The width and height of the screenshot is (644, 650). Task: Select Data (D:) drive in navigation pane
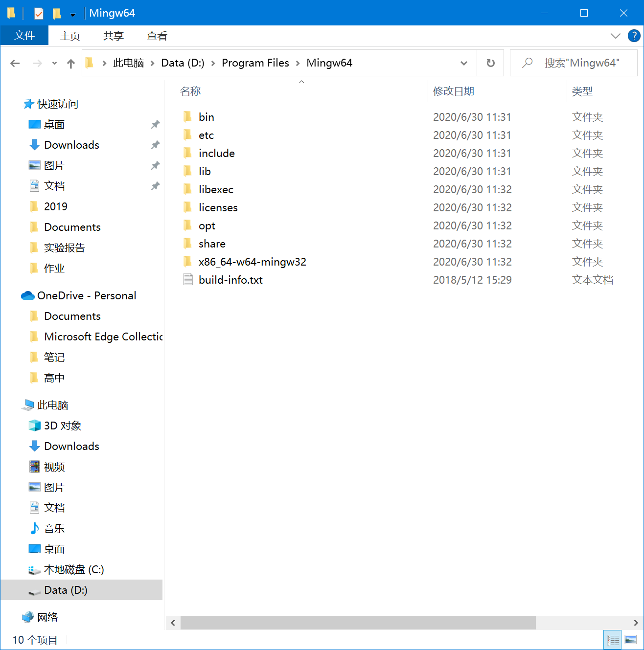(x=66, y=590)
